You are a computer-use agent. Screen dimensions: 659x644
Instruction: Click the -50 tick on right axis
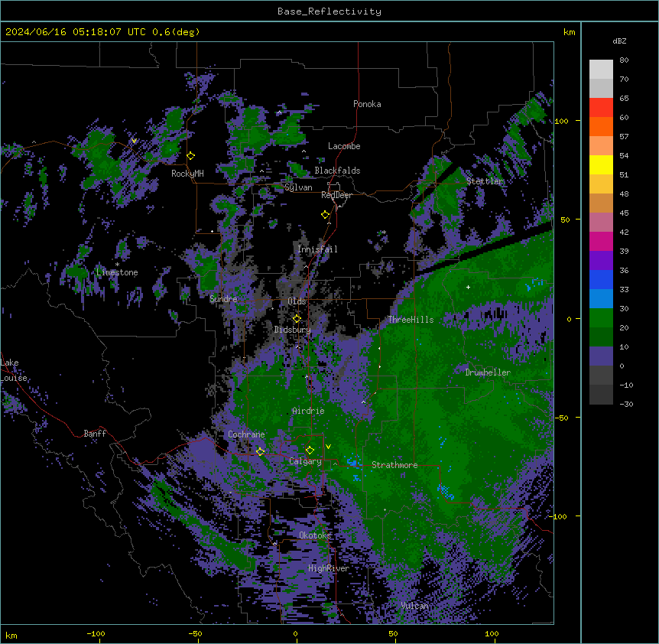coord(563,418)
